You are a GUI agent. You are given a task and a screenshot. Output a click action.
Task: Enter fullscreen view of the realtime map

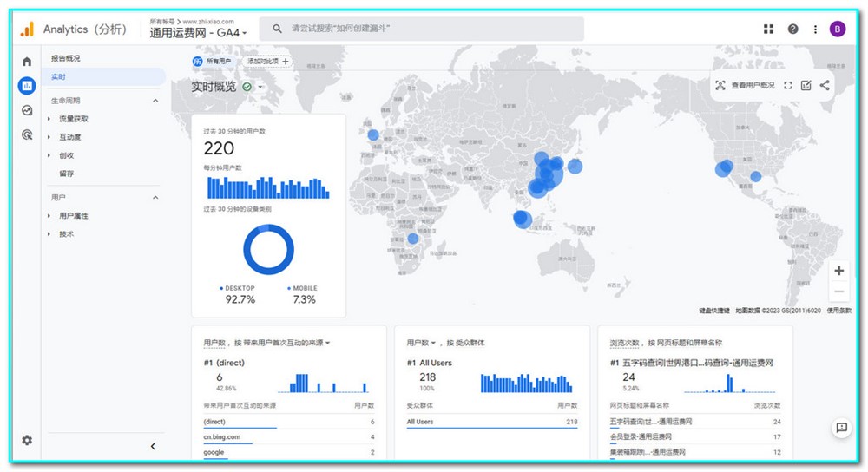point(788,85)
